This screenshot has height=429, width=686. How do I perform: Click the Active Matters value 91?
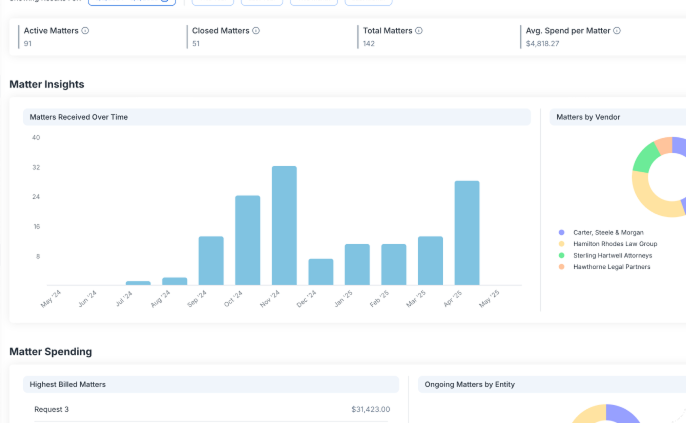(28, 44)
